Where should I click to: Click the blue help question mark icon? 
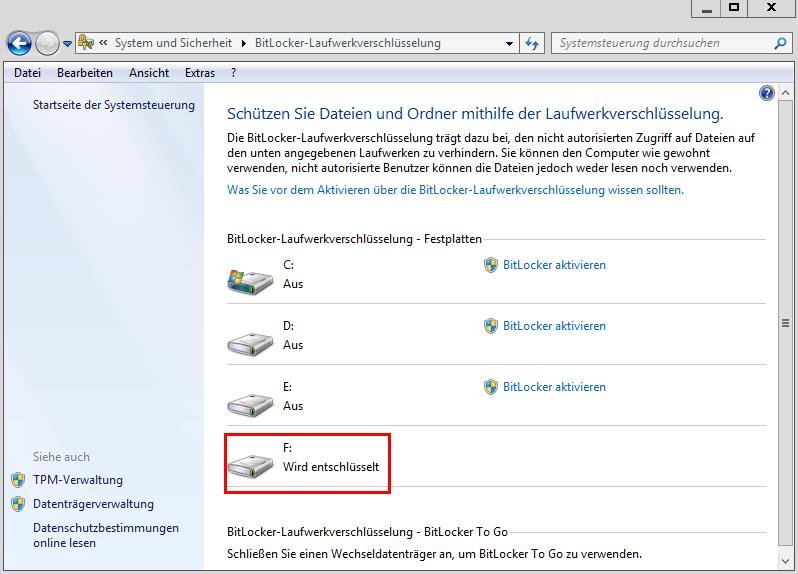766,93
